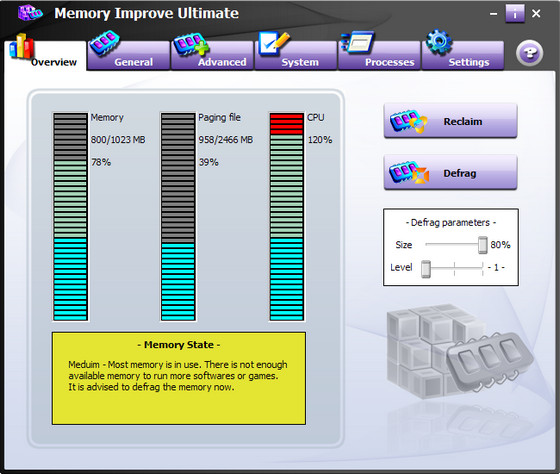The width and height of the screenshot is (560, 474).
Task: Minimize the Memory Improve Ultimate window
Action: coord(493,14)
